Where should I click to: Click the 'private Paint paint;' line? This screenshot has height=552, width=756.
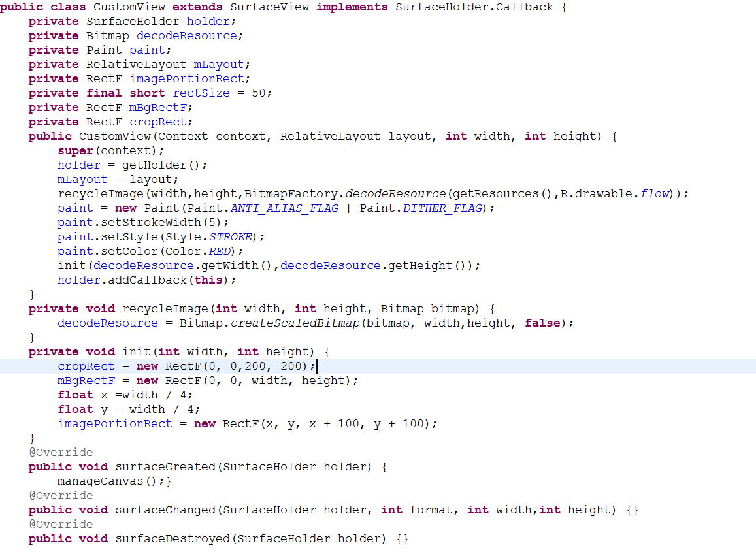pos(99,50)
